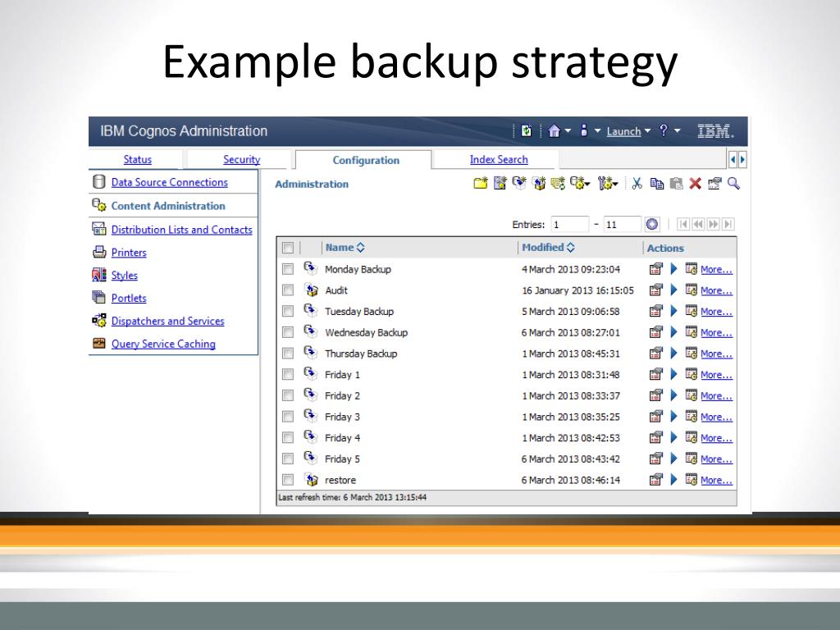Click the Entries start number field
Image resolution: width=840 pixels, height=630 pixels.
coord(570,225)
